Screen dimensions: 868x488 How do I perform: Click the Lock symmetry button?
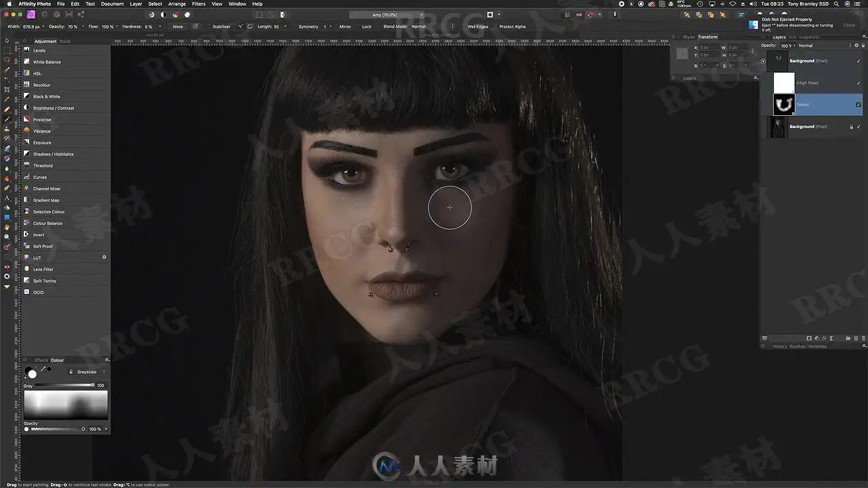tap(367, 26)
